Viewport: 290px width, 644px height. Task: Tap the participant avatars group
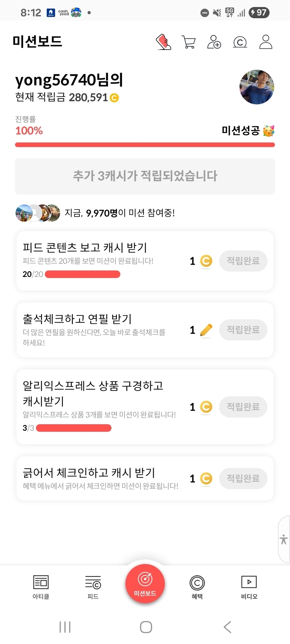tap(38, 213)
